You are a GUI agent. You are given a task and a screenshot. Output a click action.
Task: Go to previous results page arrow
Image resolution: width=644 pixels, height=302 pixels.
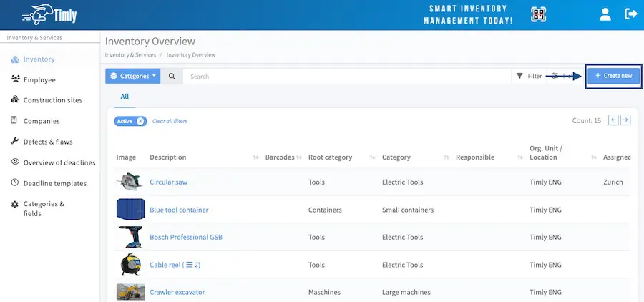tap(613, 120)
